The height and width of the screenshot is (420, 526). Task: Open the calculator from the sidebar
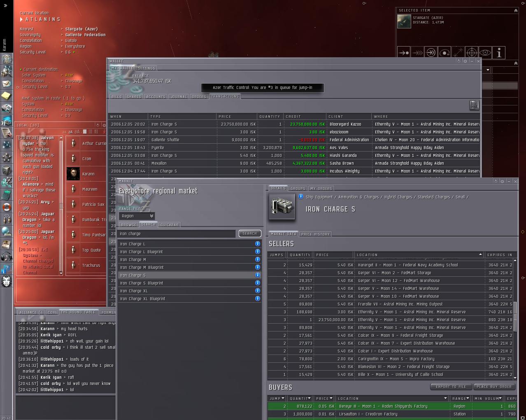pyautogui.click(x=6, y=194)
